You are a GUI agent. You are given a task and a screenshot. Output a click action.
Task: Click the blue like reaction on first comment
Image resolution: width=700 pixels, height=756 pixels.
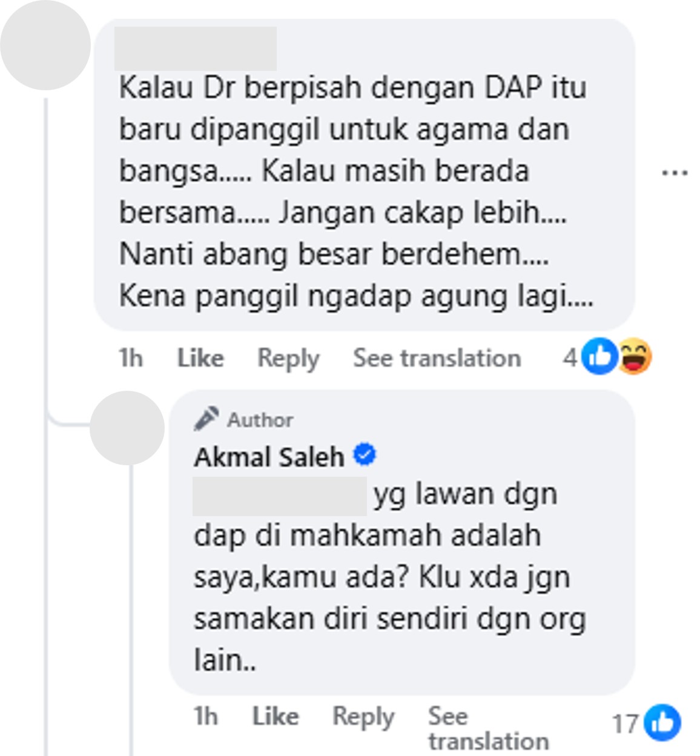click(598, 356)
